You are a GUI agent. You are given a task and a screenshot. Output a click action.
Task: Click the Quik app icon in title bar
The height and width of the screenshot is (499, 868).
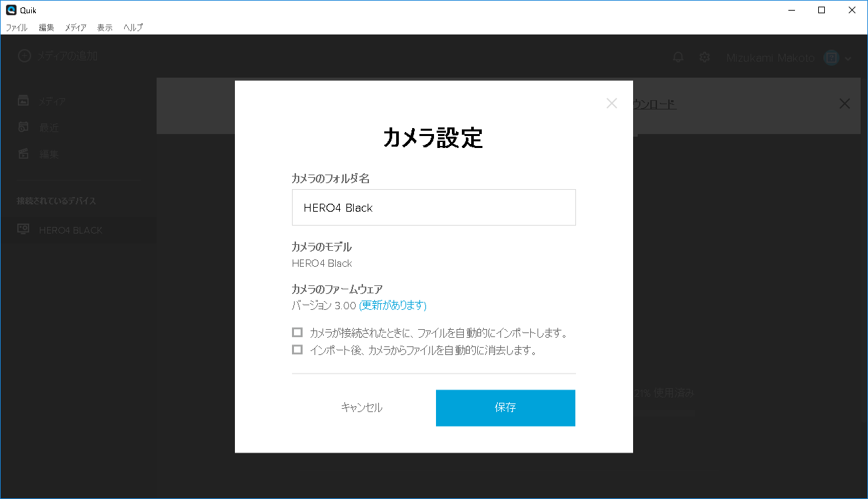coord(11,10)
